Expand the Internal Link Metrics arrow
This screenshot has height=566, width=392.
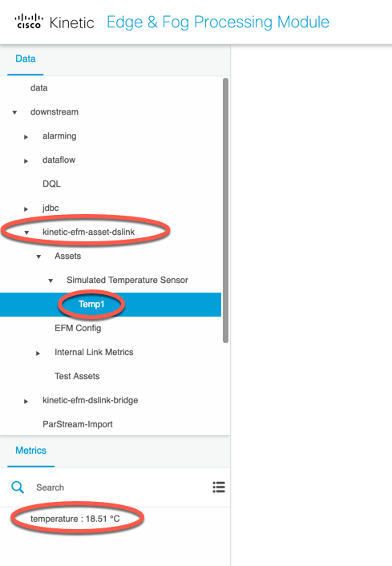[x=38, y=353]
